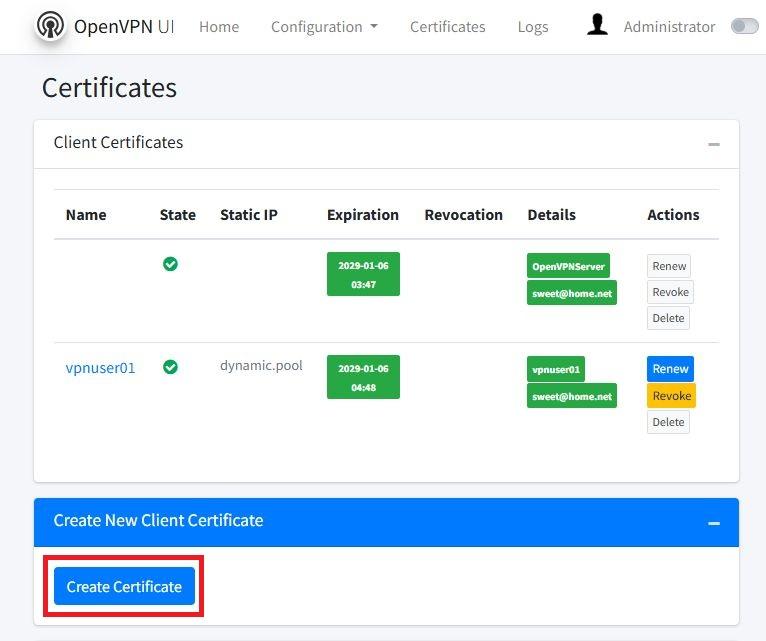Open the Configuration dropdown menu
The image size is (766, 641).
[x=324, y=26]
